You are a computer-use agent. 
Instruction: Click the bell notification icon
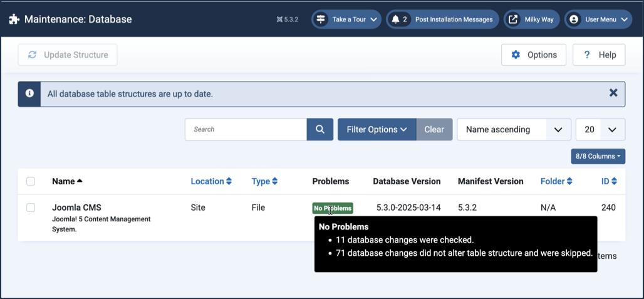[395, 19]
